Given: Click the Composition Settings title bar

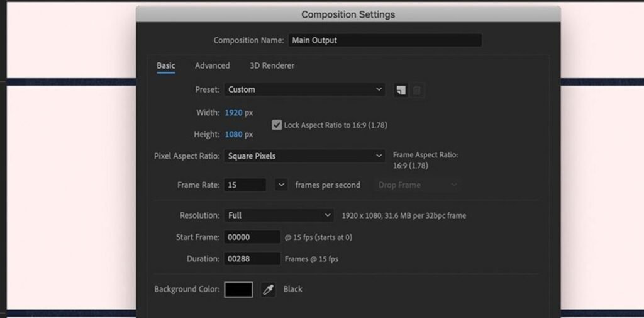Looking at the screenshot, I should coord(348,14).
